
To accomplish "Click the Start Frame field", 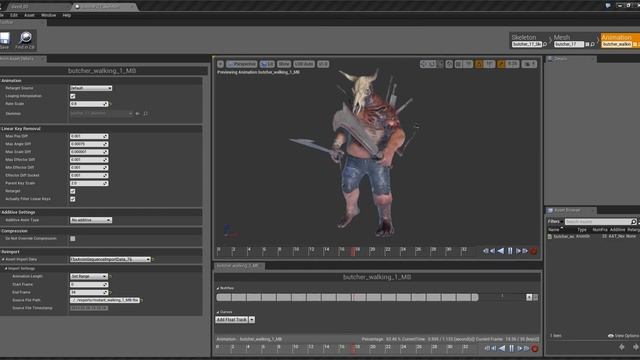I will [x=89, y=284].
